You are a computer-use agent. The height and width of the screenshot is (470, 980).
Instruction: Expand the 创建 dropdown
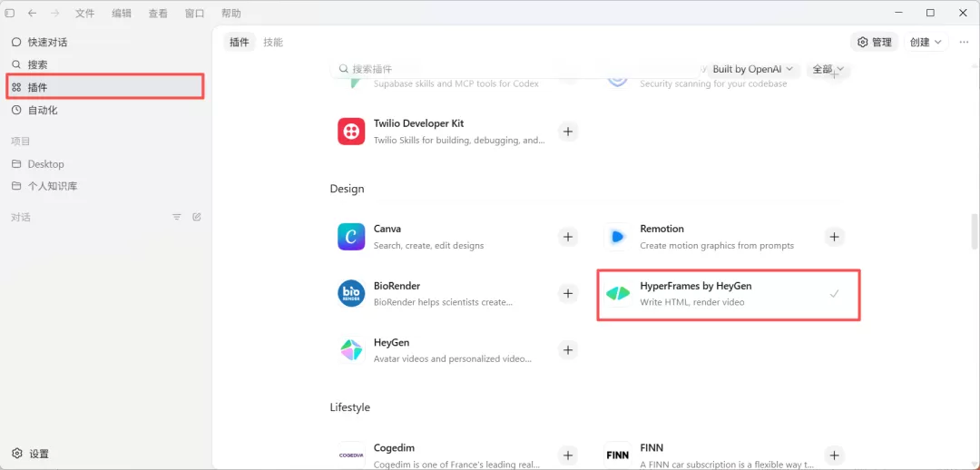click(x=926, y=42)
